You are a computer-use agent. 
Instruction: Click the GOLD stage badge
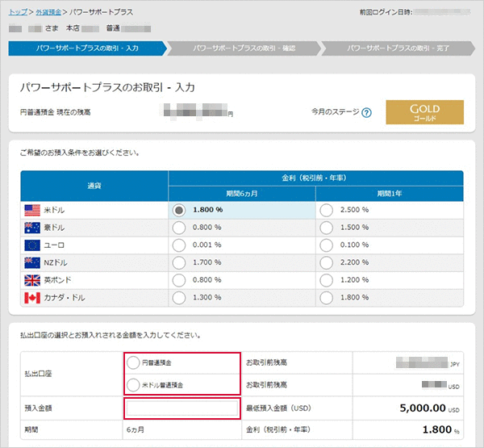[424, 112]
